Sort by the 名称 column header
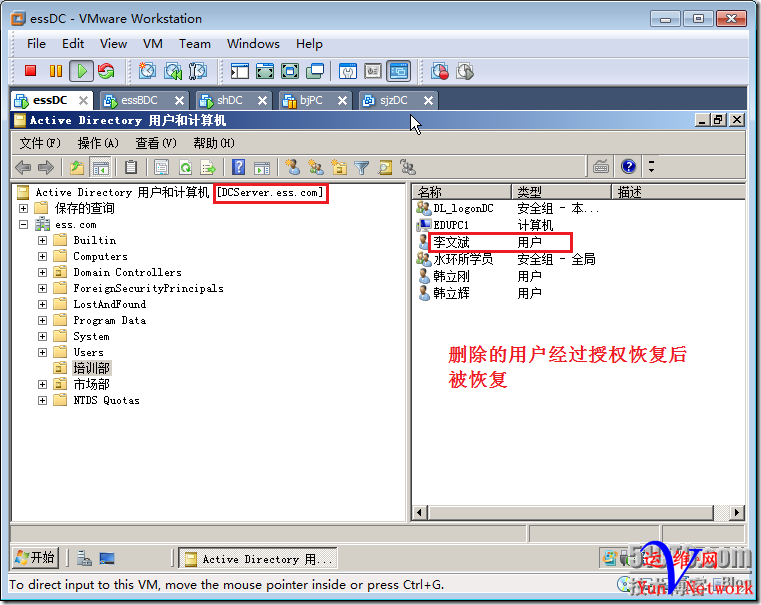 pos(462,192)
